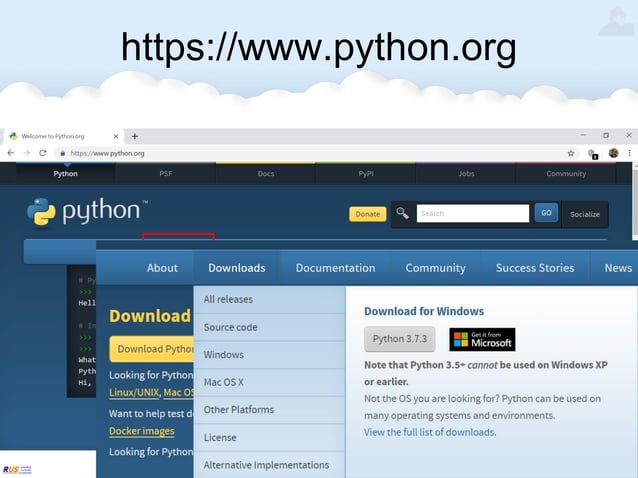Open the News menu
Screen dimensions: 638x478
[x=618, y=268]
